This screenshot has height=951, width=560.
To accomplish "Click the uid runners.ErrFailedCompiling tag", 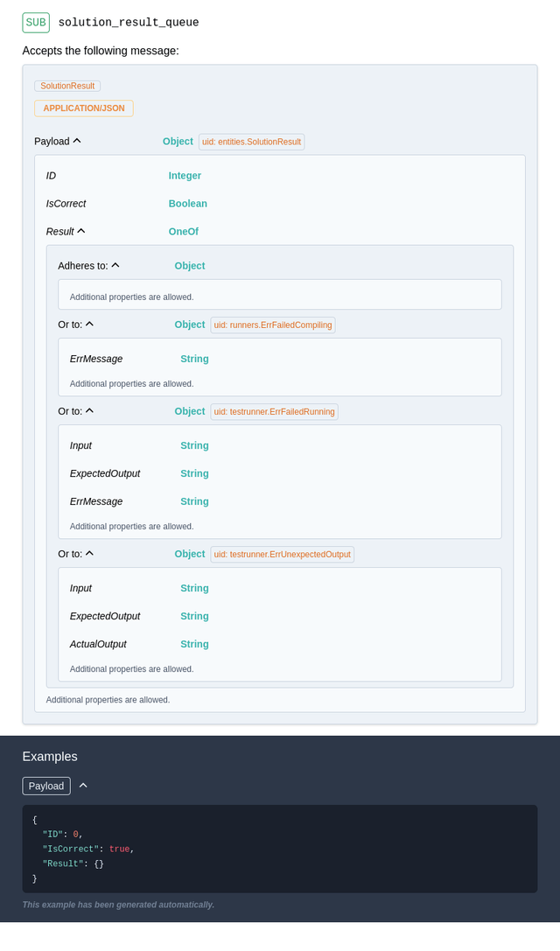I will coord(273,325).
